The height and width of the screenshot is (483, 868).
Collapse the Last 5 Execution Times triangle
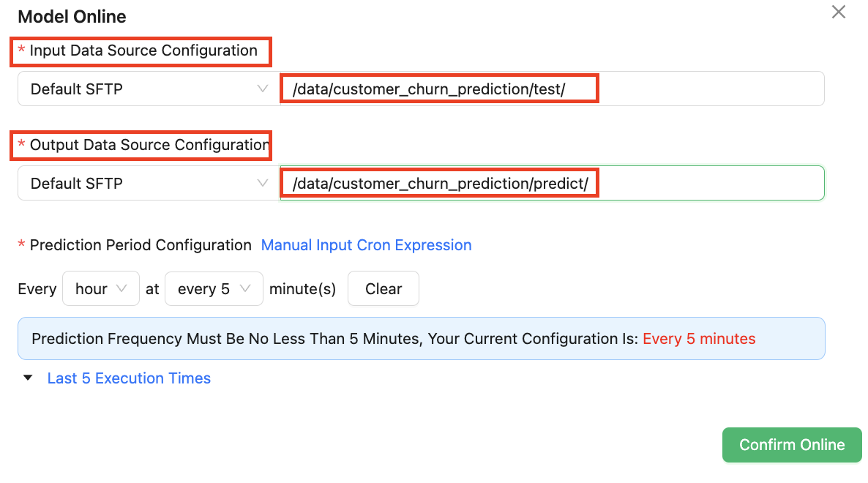pyautogui.click(x=28, y=378)
